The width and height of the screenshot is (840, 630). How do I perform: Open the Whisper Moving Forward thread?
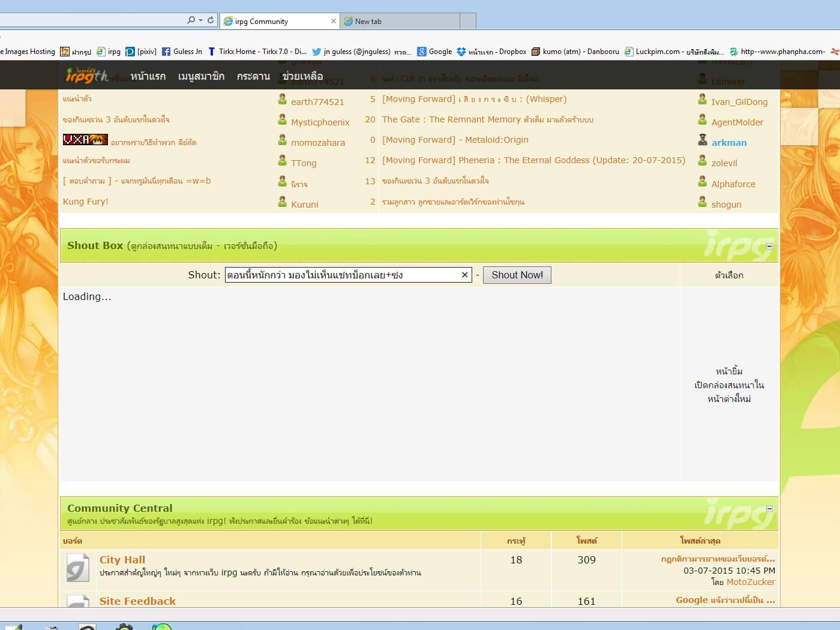coord(475,99)
